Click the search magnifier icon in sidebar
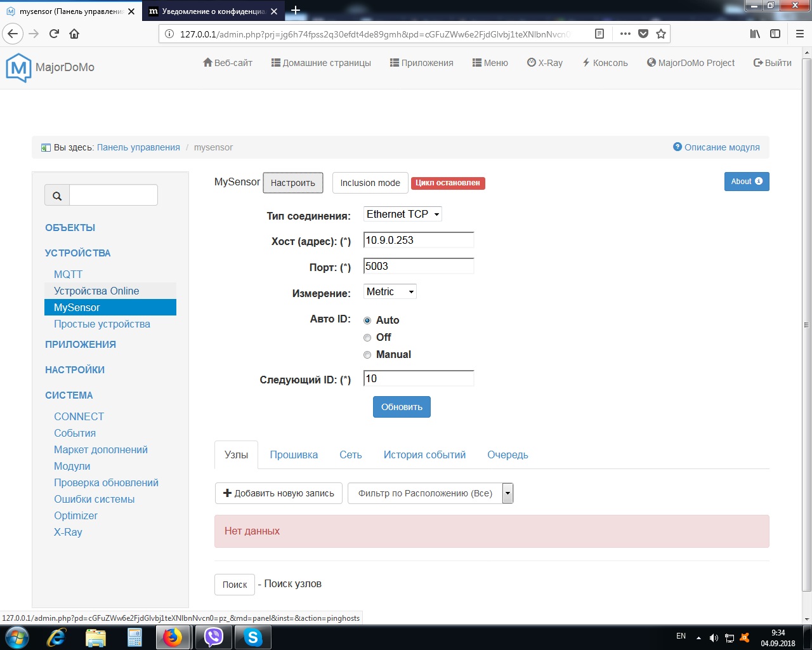This screenshot has height=650, width=812. coord(57,196)
